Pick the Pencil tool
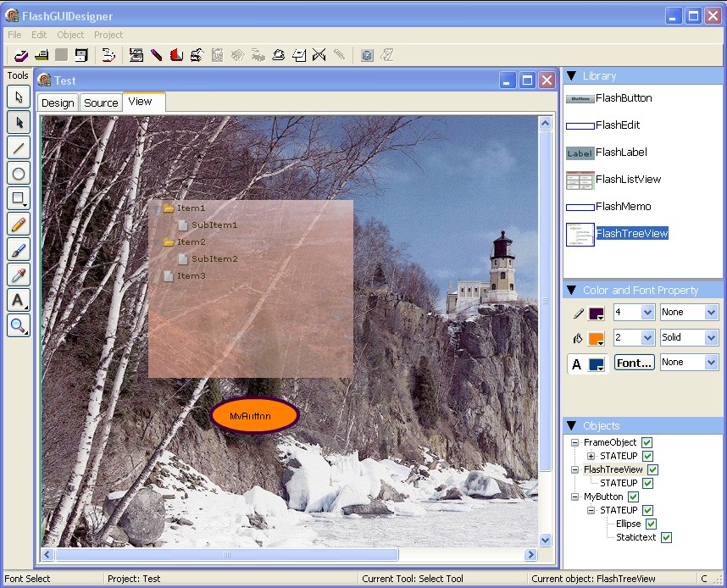The height and width of the screenshot is (588, 727). click(x=19, y=225)
